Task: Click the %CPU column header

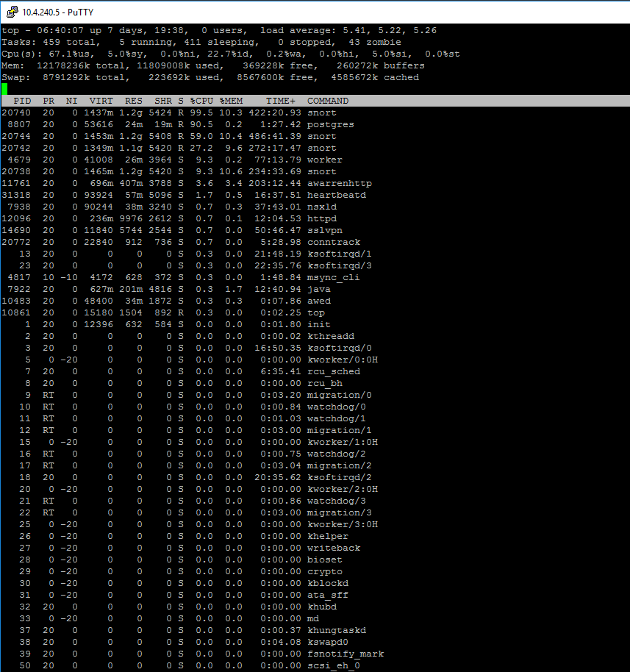Action: [201, 101]
